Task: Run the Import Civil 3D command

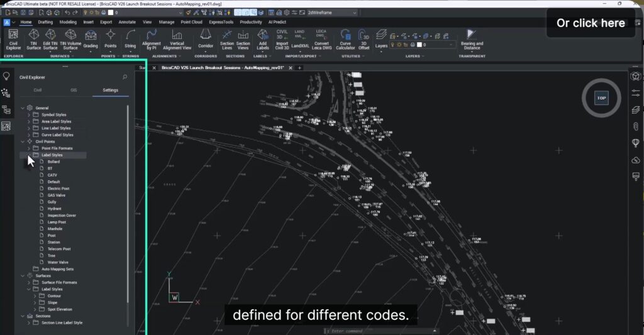Action: tap(282, 40)
